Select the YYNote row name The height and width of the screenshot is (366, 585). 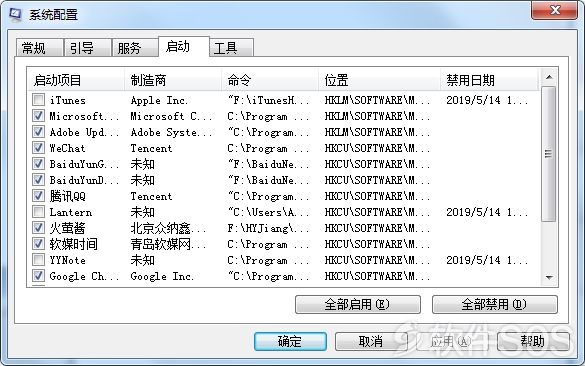68,260
